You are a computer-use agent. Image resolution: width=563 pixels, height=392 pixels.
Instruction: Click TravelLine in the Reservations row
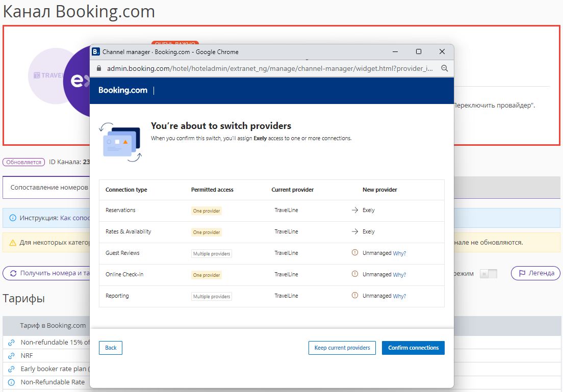(x=286, y=210)
